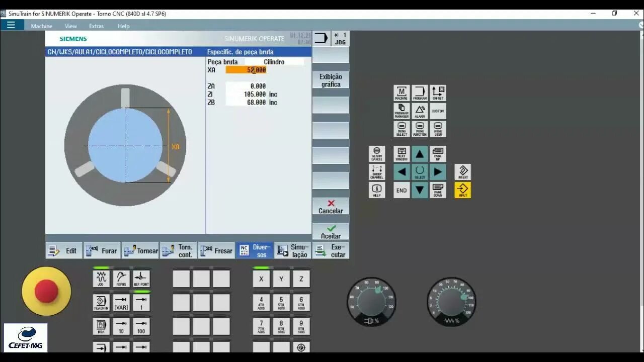
Task: Open the MACHINE operating area key
Action: pos(401,93)
